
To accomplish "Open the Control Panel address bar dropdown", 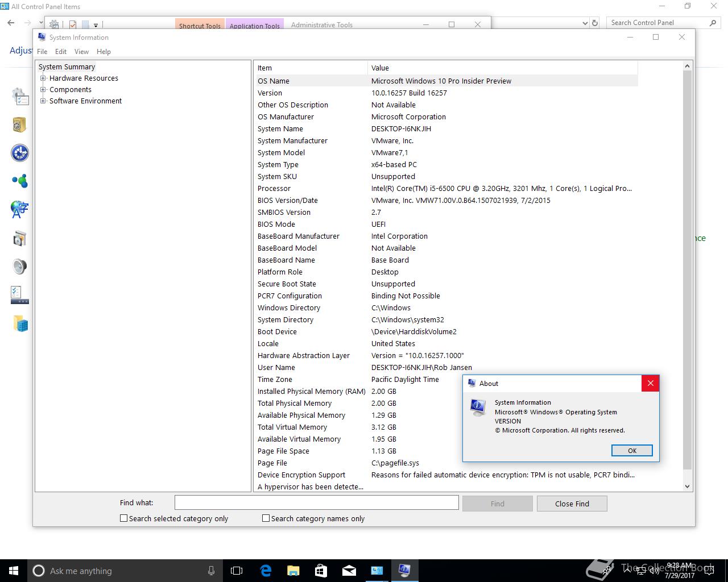I will (x=585, y=23).
